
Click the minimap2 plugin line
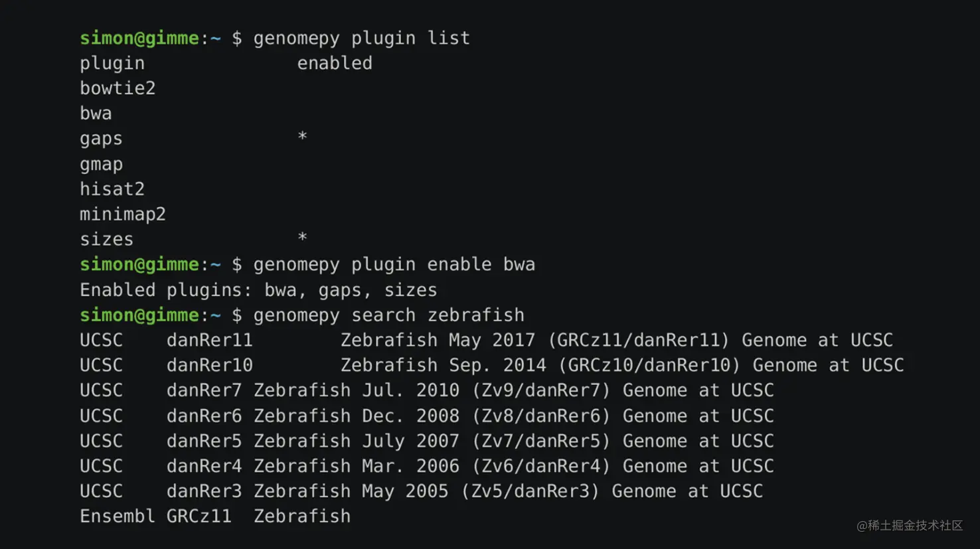pos(123,214)
